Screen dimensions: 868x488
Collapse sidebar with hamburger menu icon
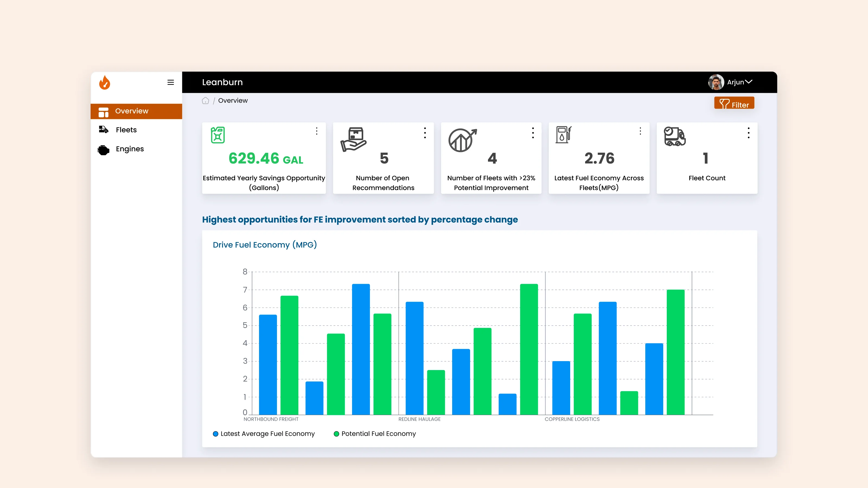pos(171,82)
